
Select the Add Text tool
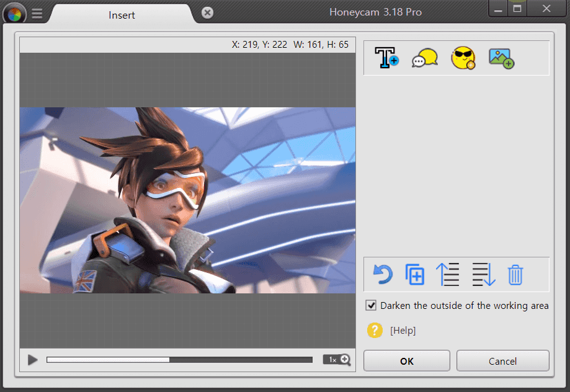[385, 57]
